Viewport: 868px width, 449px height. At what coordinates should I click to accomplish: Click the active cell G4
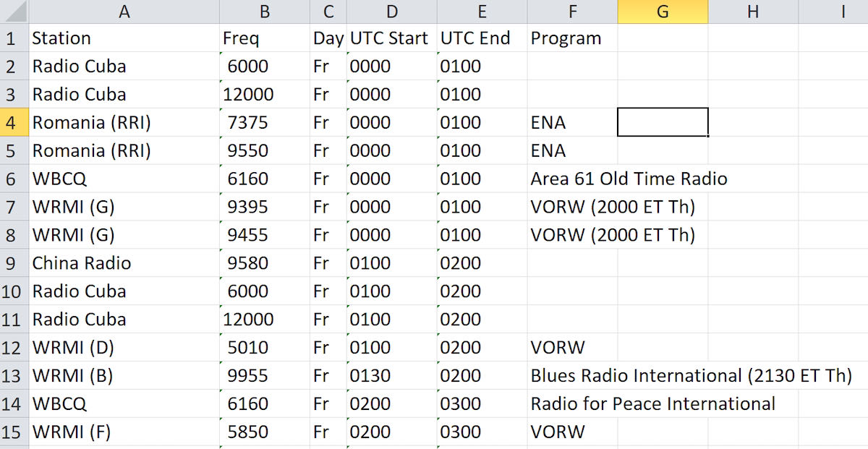(x=663, y=122)
